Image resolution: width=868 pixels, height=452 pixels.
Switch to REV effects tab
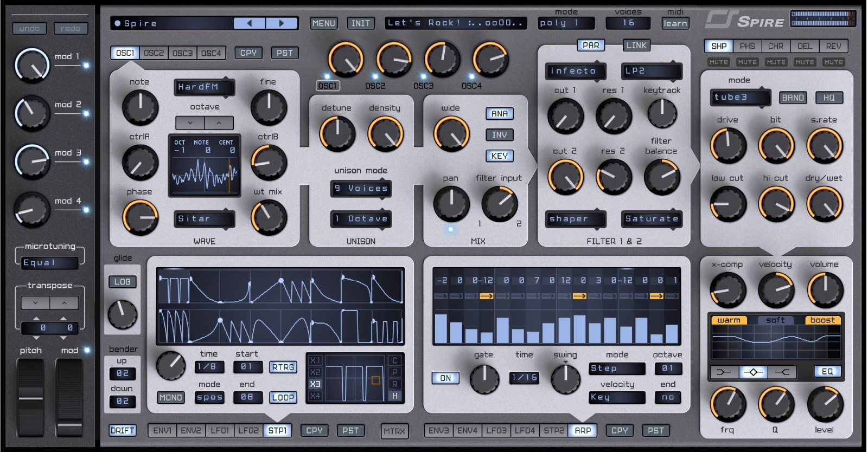(x=833, y=46)
